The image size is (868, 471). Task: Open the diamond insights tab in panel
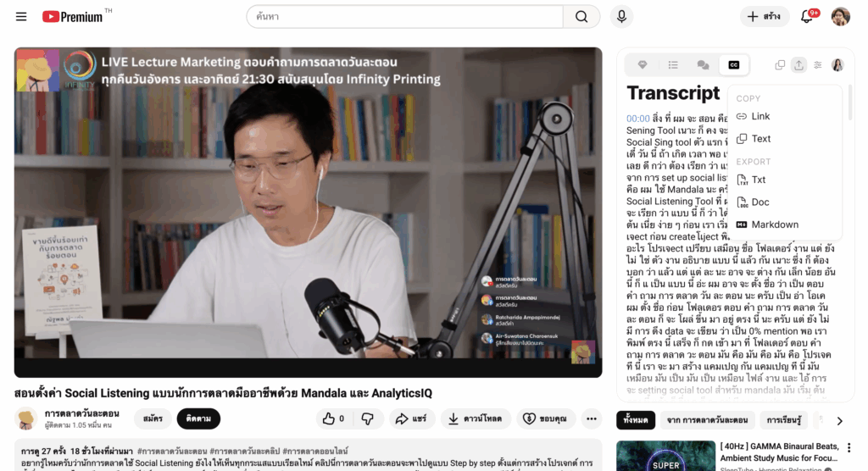point(643,64)
